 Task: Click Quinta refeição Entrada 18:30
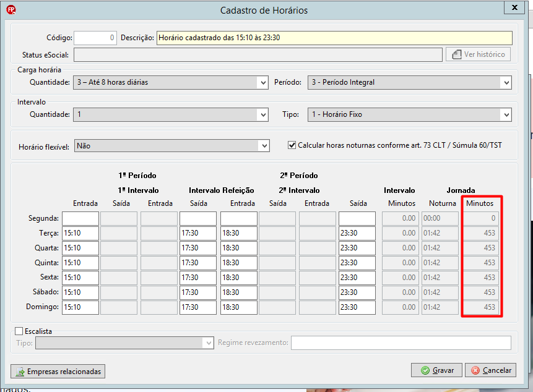pos(239,263)
